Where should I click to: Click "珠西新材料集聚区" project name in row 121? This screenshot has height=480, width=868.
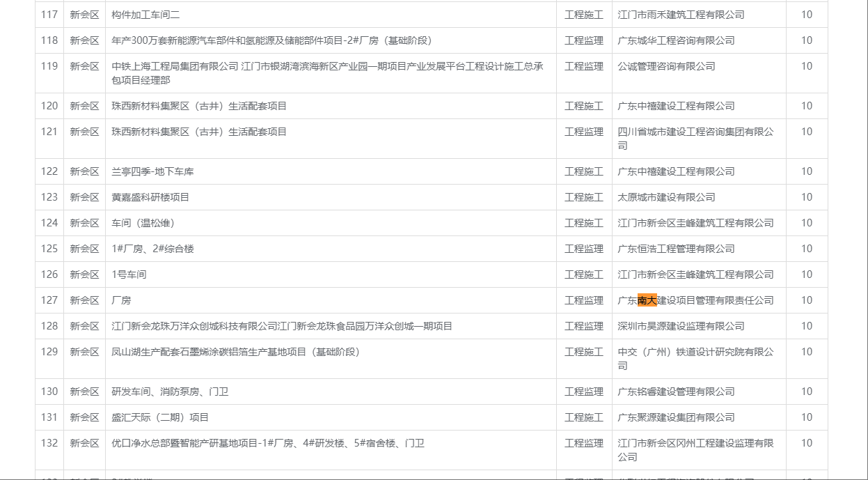pyautogui.click(x=199, y=132)
